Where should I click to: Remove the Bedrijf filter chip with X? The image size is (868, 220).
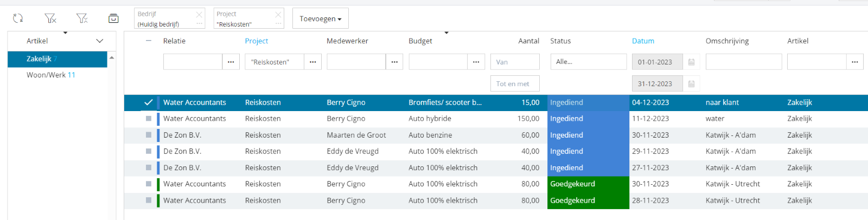point(199,14)
